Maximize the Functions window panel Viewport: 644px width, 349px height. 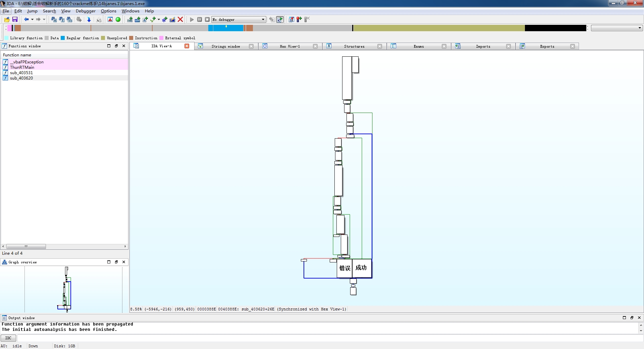(x=109, y=46)
